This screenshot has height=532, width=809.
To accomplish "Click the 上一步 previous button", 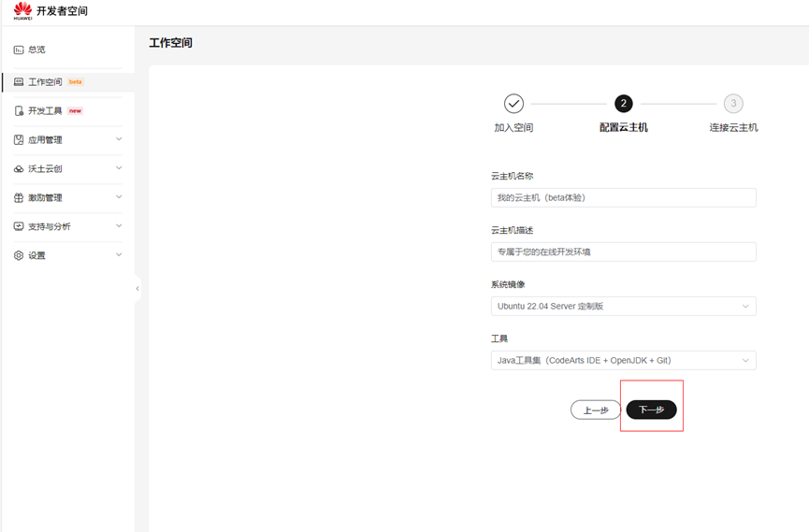I will pyautogui.click(x=596, y=410).
